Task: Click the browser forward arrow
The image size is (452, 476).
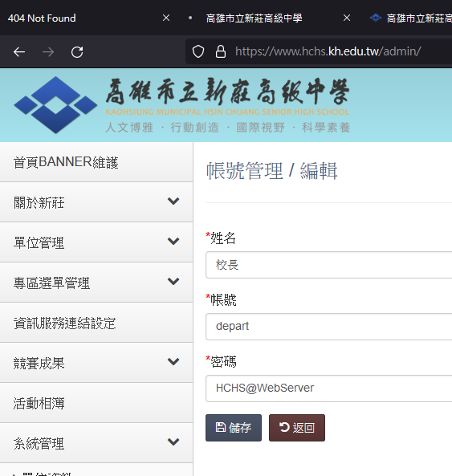Action: (x=48, y=52)
